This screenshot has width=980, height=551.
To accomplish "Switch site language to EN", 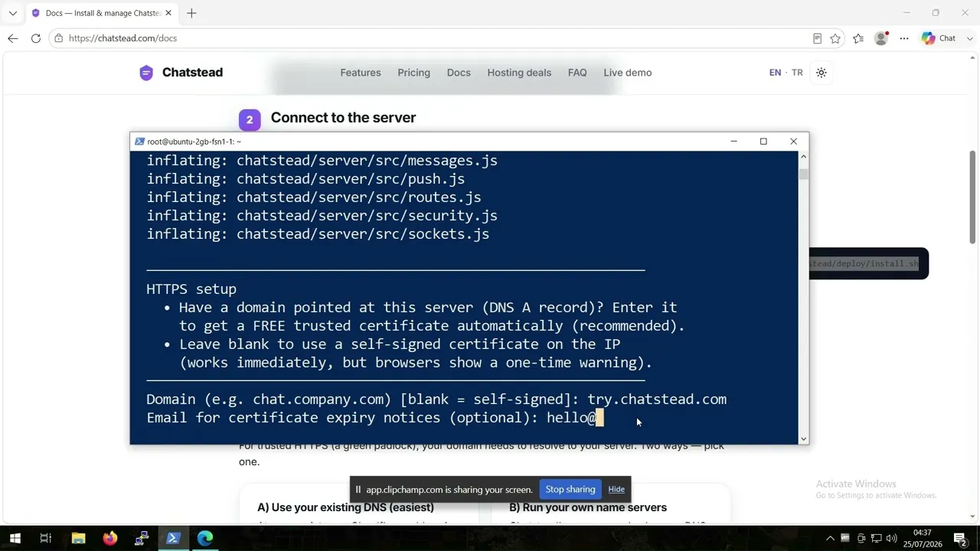I will 775,73.
